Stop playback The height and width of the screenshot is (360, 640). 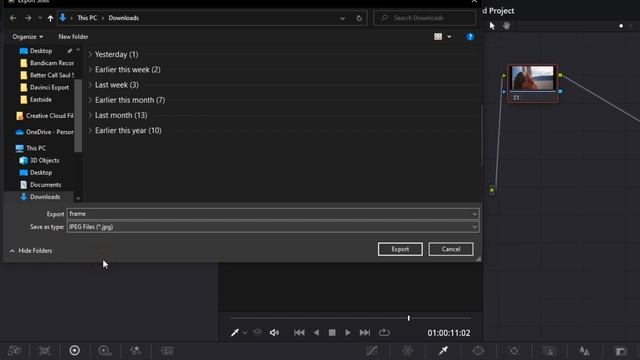click(332, 333)
